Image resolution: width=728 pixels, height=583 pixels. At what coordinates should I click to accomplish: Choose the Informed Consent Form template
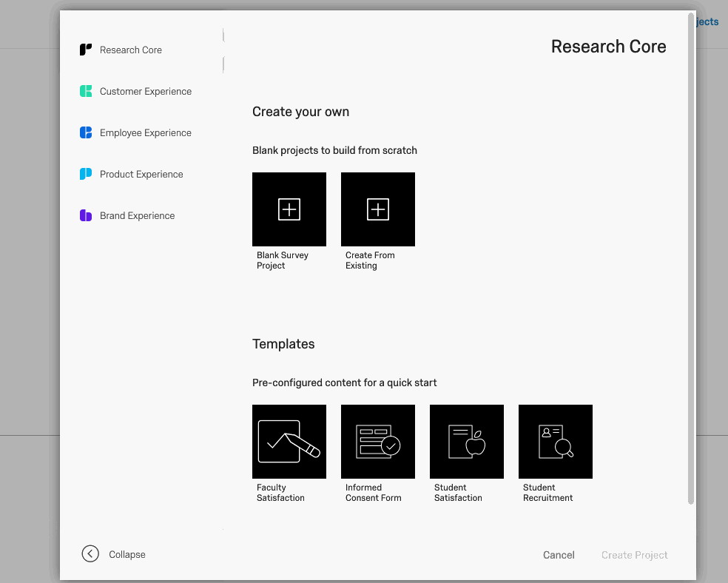378,442
